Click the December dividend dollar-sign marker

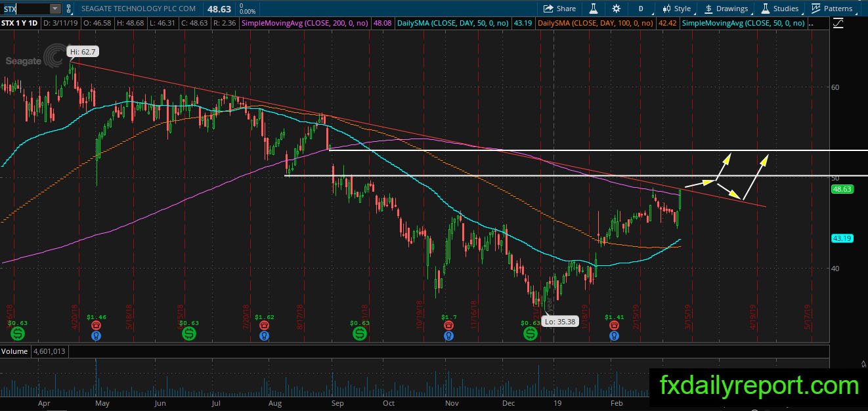530,334
